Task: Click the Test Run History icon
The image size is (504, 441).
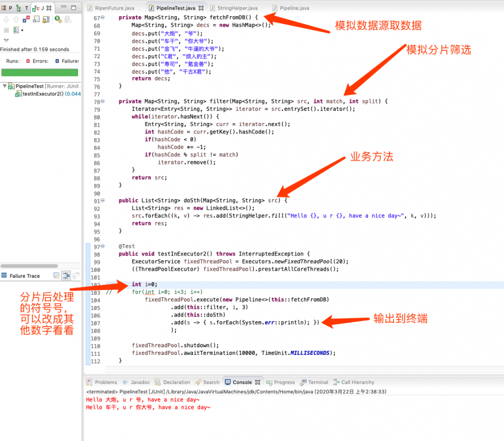Action: point(16,30)
